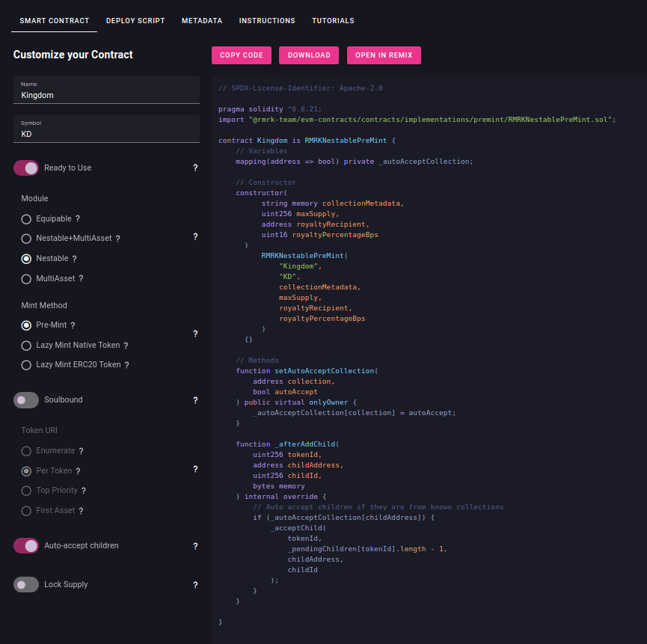Switch to the Deploy Script tab
The image size is (647, 644).
pyautogui.click(x=135, y=21)
